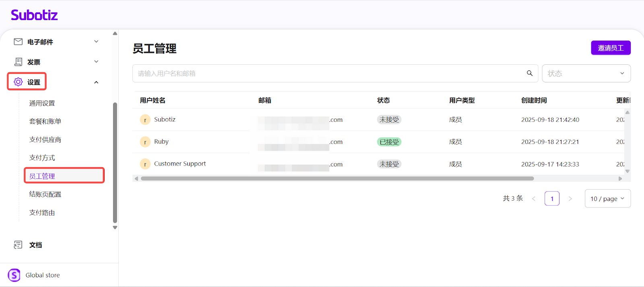Viewport: 644px width, 287px height.
Task: Click the settings gear icon
Action: tap(18, 82)
